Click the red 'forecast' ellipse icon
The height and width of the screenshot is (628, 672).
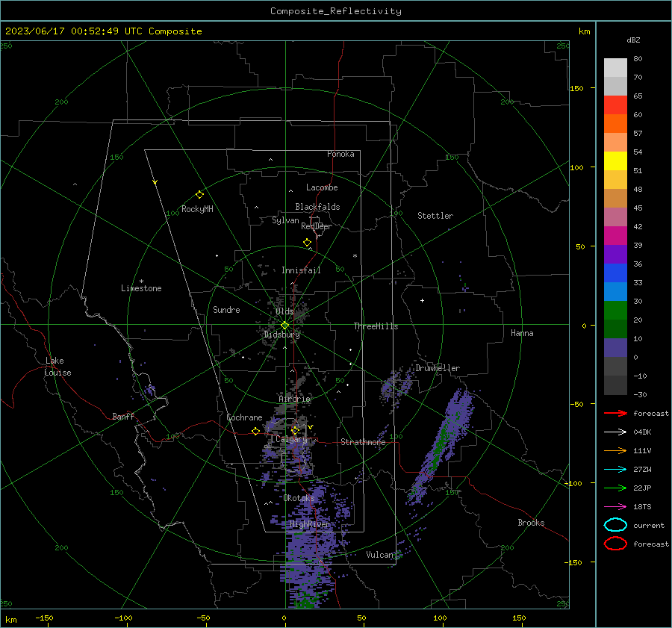pyautogui.click(x=615, y=544)
